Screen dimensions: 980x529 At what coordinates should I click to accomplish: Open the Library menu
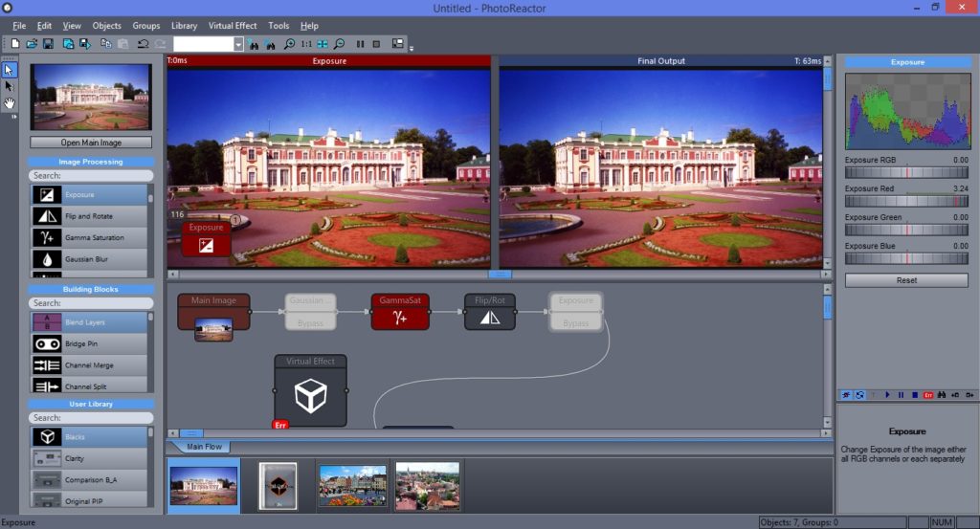[x=185, y=26]
